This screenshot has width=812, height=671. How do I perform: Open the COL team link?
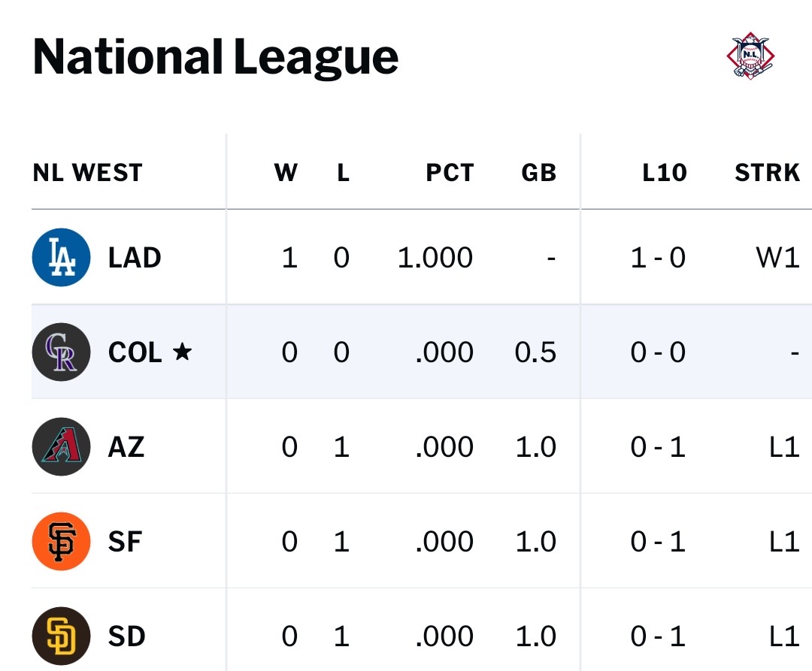pos(135,352)
